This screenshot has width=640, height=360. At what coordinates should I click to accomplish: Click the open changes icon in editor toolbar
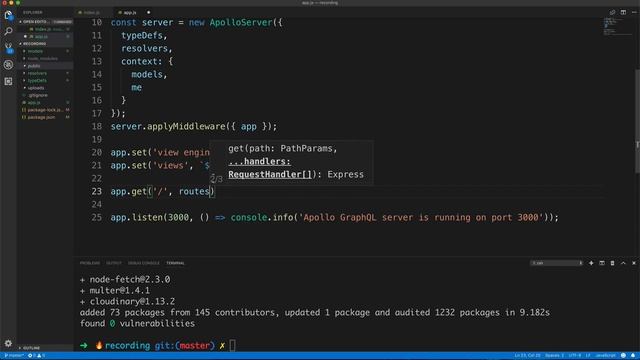[612, 12]
